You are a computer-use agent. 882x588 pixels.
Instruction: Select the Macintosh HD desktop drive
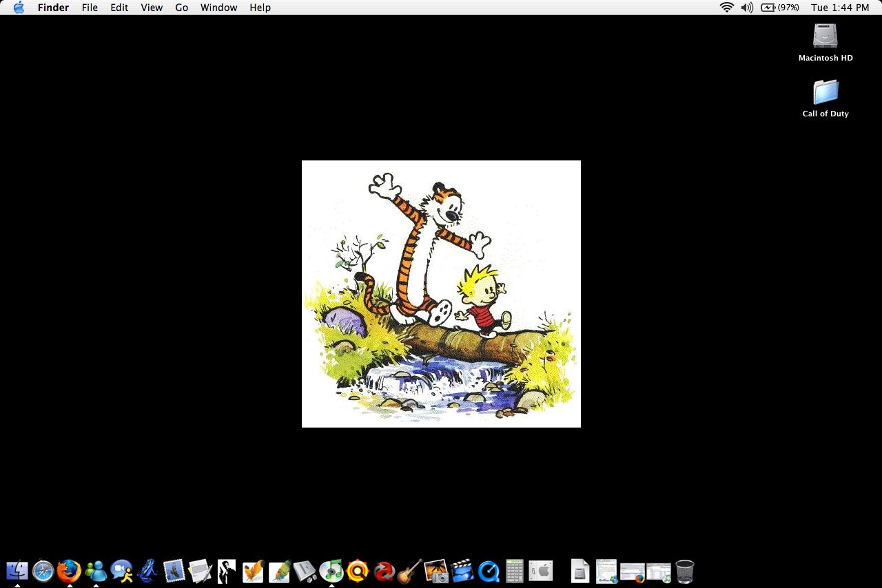(x=825, y=43)
